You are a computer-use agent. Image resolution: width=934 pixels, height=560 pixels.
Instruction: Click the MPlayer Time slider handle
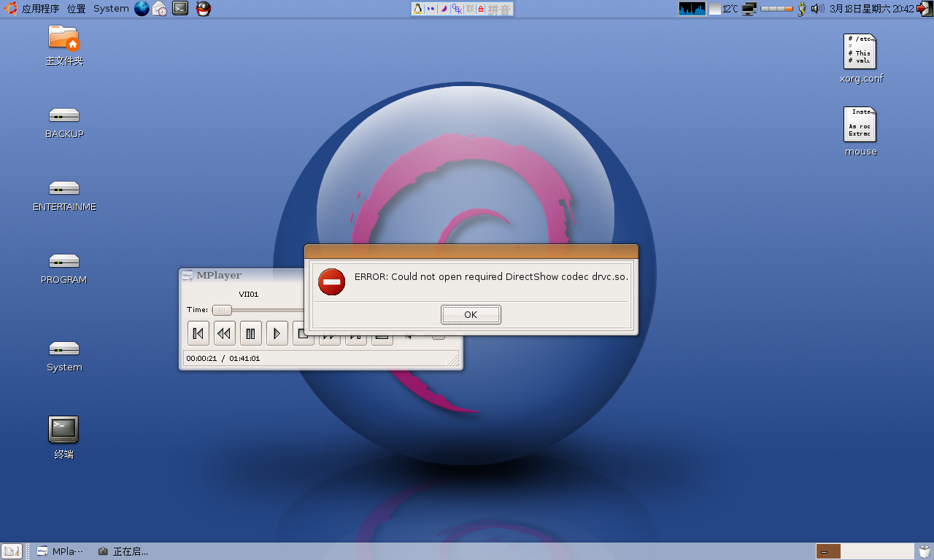(x=222, y=310)
